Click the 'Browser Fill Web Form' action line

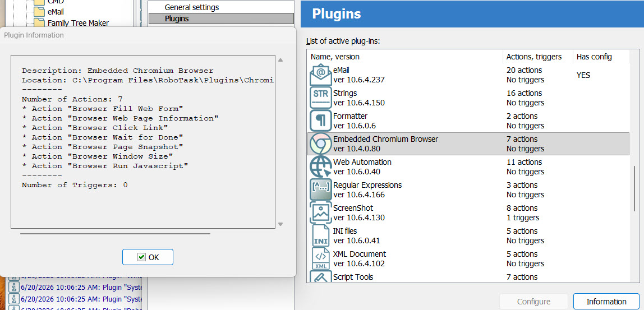click(x=103, y=109)
